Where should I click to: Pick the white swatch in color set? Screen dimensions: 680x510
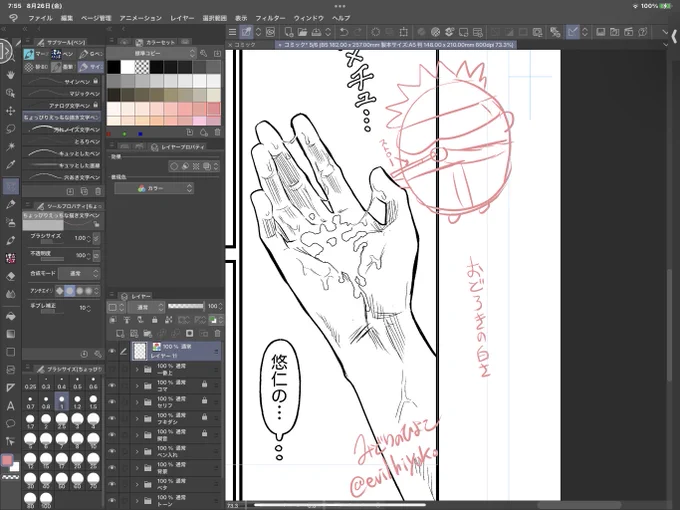coord(128,67)
